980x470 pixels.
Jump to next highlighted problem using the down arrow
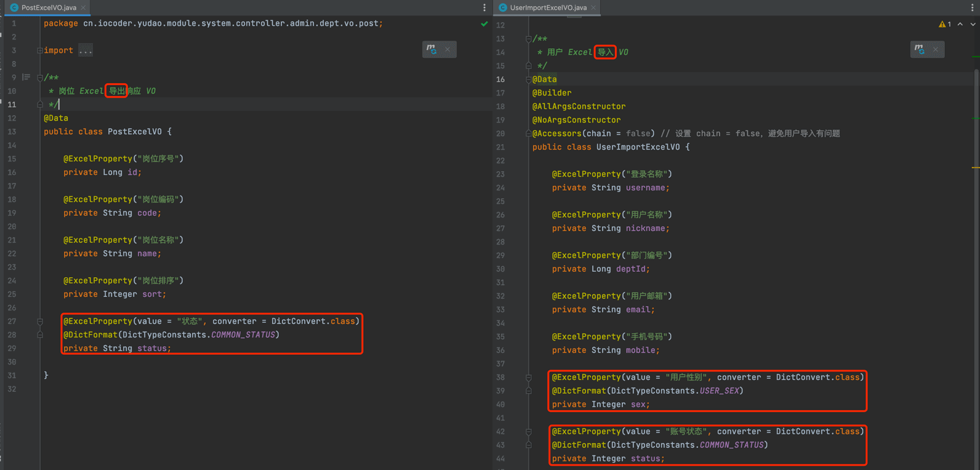coord(973,24)
